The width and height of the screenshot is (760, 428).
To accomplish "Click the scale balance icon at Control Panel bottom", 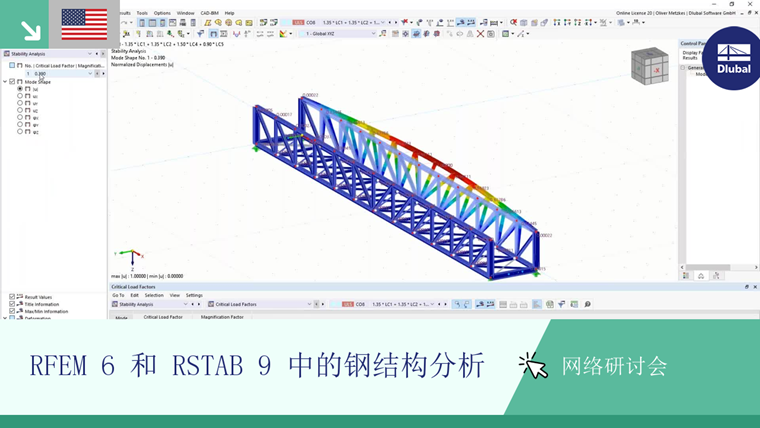I will [701, 275].
